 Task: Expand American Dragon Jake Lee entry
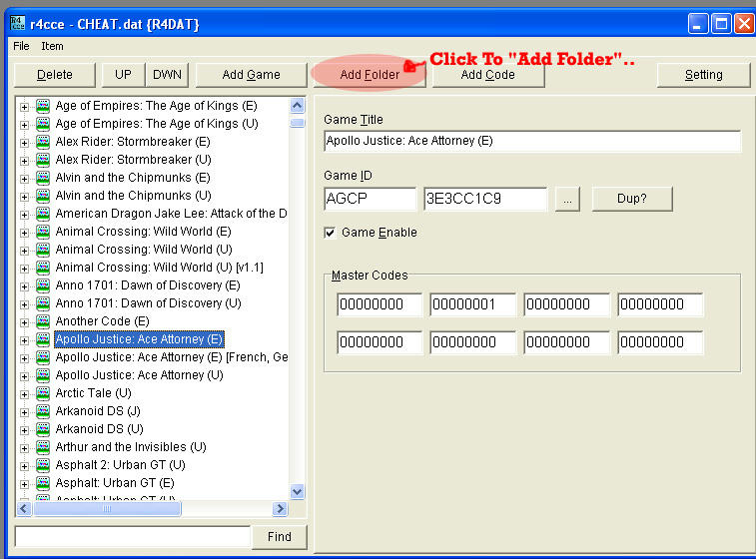coord(24,215)
